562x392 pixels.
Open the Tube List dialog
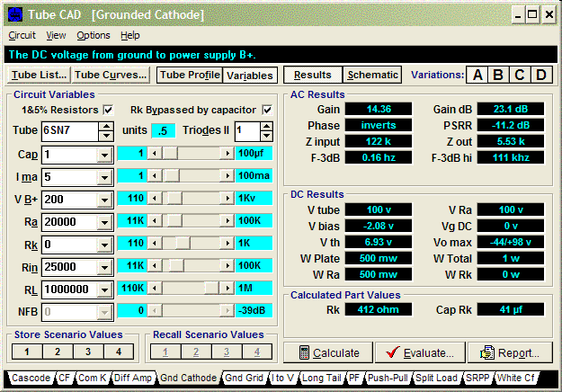pos(39,75)
